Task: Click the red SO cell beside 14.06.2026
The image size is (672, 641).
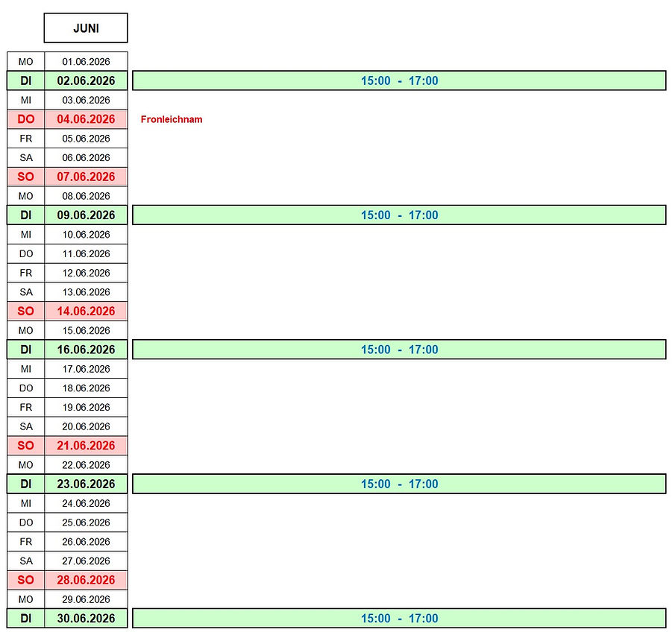Action: [x=25, y=312]
